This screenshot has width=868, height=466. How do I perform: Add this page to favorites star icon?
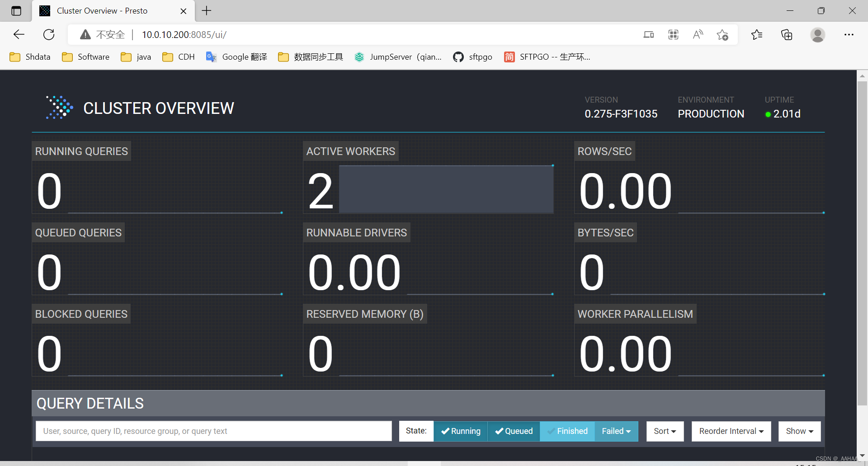pyautogui.click(x=722, y=34)
